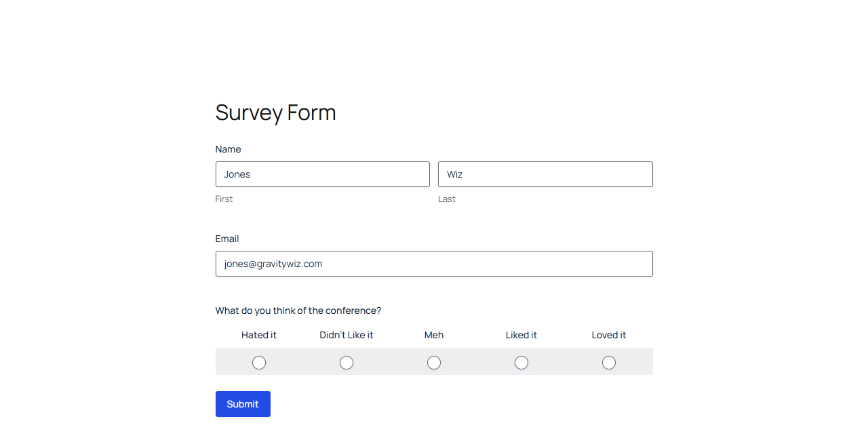Click the Name field label

click(228, 149)
